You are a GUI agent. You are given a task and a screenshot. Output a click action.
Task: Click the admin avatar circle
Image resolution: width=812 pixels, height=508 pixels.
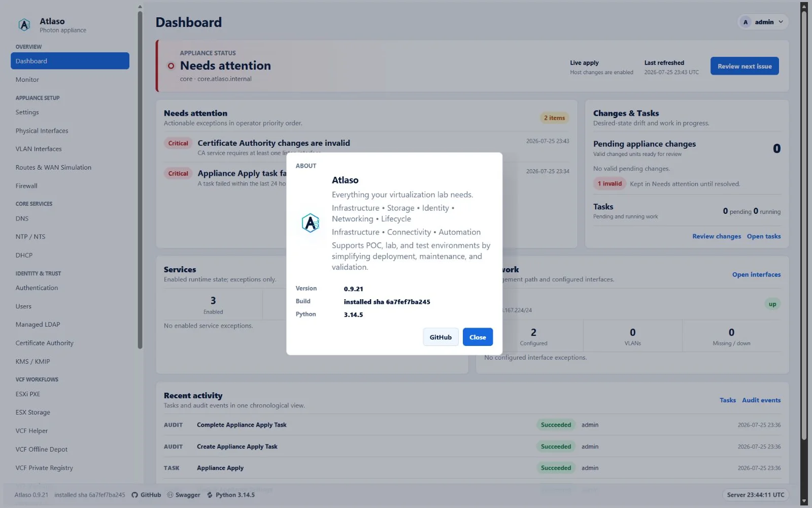click(x=746, y=22)
